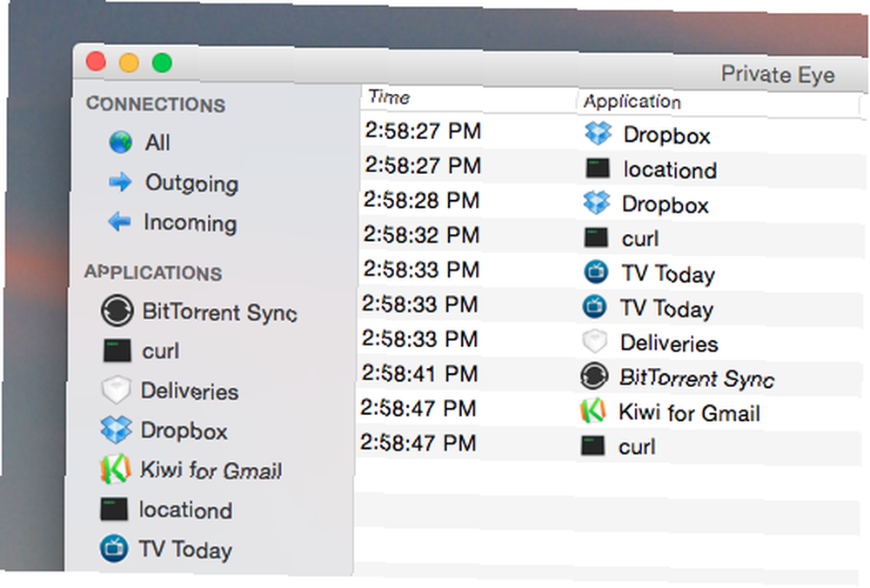Viewport: 870px width, 588px height.
Task: Click locationd name in the table
Action: pos(670,170)
